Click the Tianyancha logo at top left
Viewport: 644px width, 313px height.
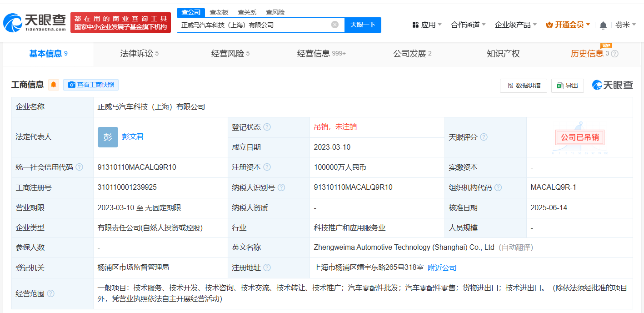(x=35, y=22)
